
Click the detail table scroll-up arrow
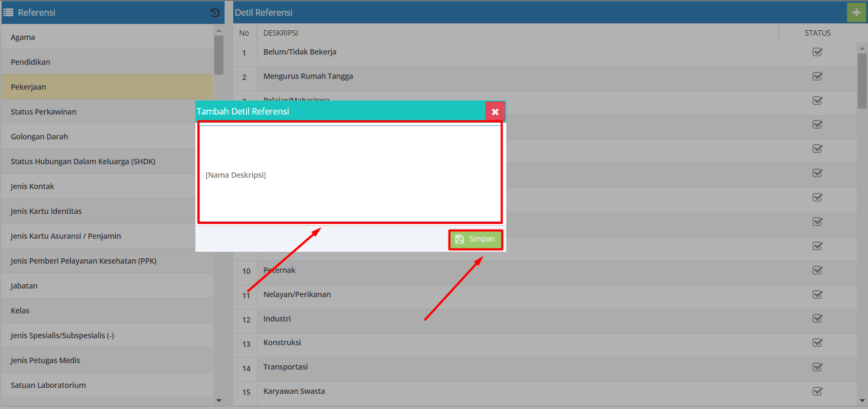[862, 48]
